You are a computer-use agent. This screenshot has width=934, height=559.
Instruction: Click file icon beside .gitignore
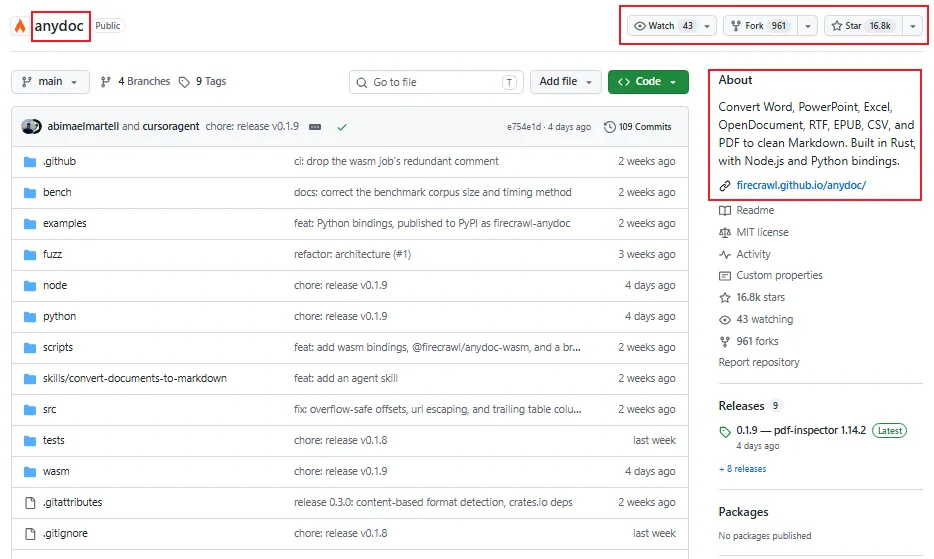pyautogui.click(x=30, y=533)
